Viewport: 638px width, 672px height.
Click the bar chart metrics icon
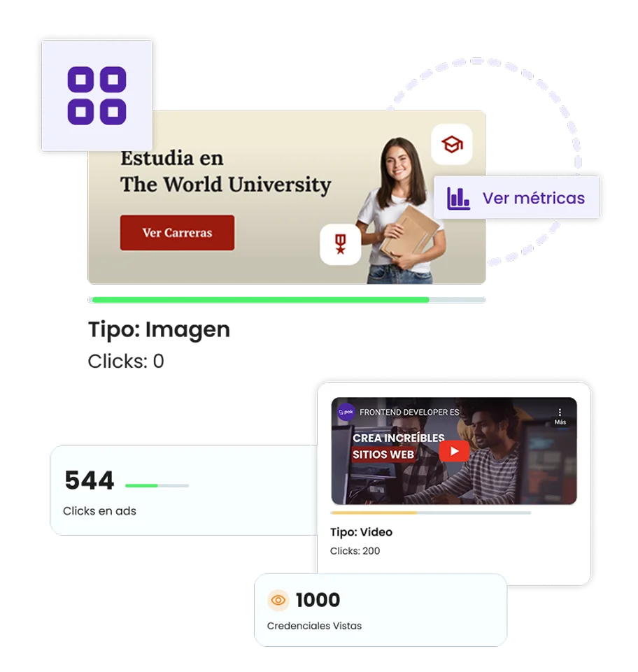pyautogui.click(x=458, y=198)
